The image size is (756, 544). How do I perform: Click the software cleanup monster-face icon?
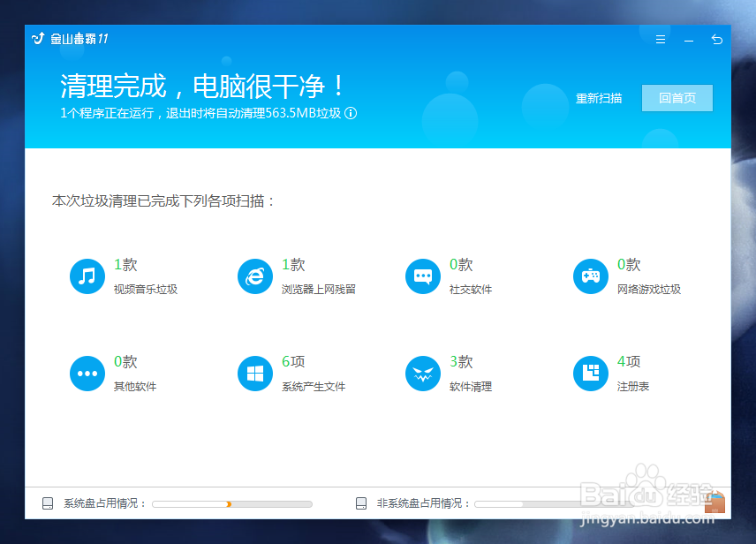(x=423, y=374)
